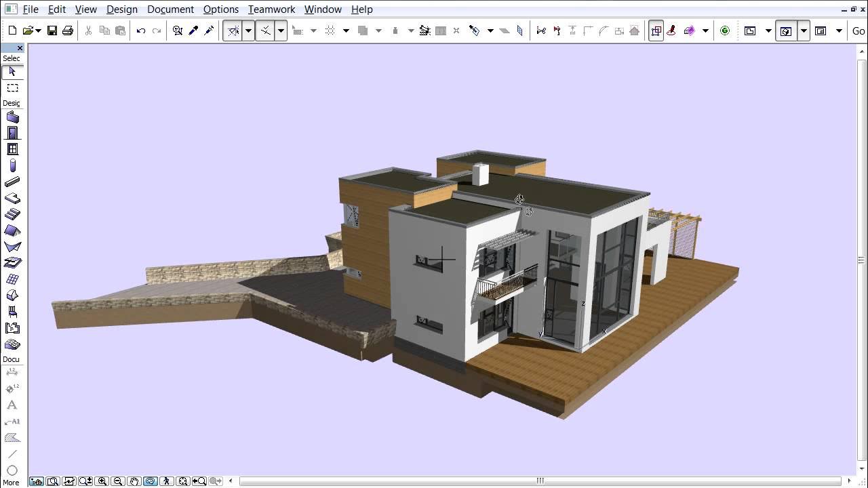This screenshot has height=488, width=868.
Task: Toggle Orbit mode at bottom bar
Action: 151,481
